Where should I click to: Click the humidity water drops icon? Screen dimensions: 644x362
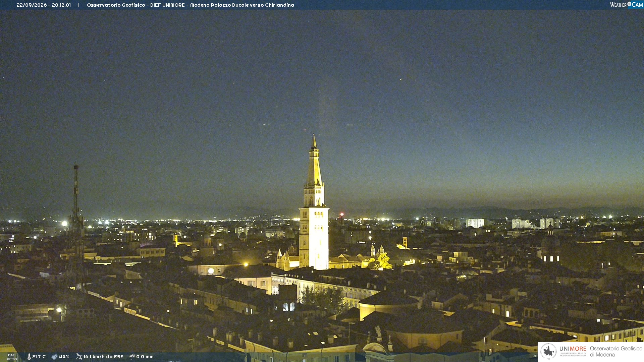click(54, 357)
